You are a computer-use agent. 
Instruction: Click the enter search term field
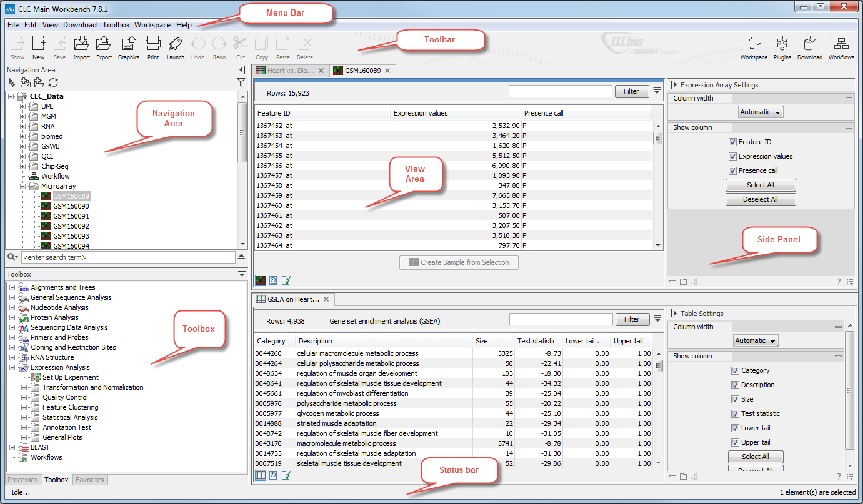click(x=127, y=257)
